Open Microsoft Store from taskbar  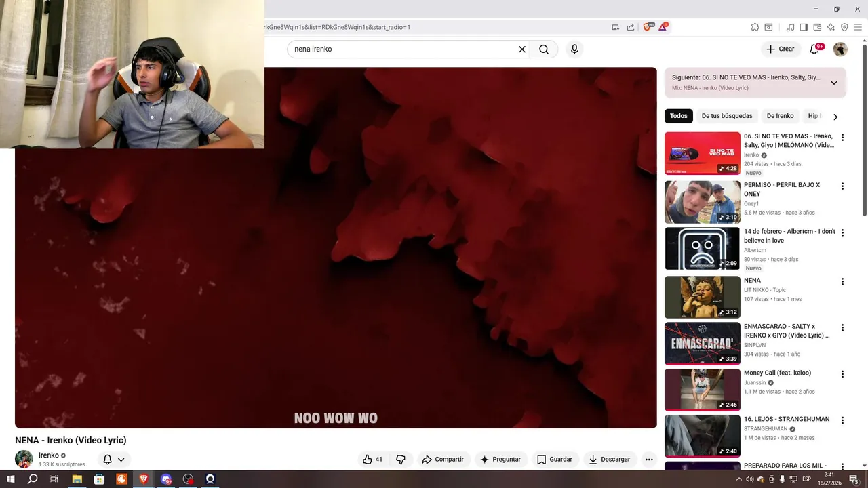[x=99, y=479]
